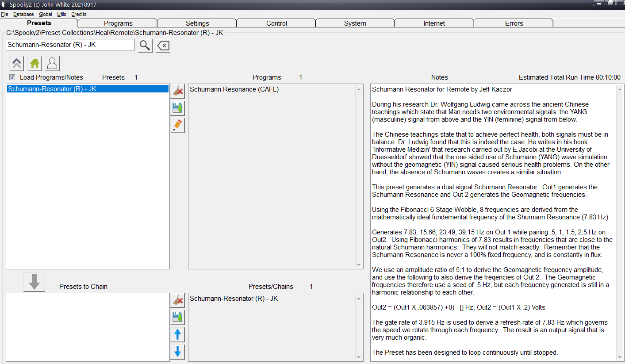The width and height of the screenshot is (625, 364).
Task: Clear the search field with backspace icon
Action: [x=163, y=46]
